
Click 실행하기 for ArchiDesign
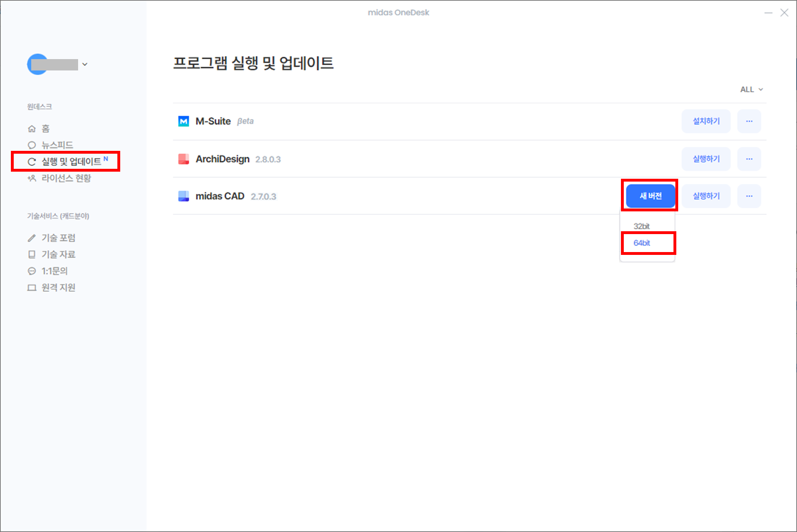(706, 159)
